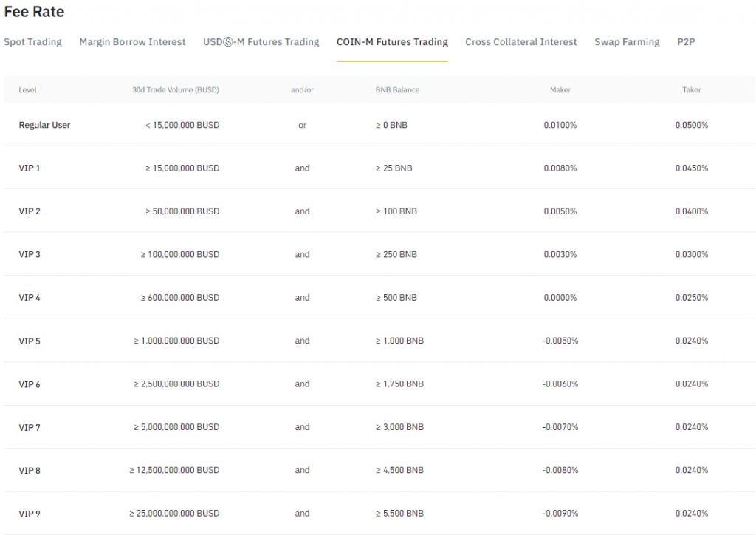Open the P2P fee rate tab

click(686, 42)
